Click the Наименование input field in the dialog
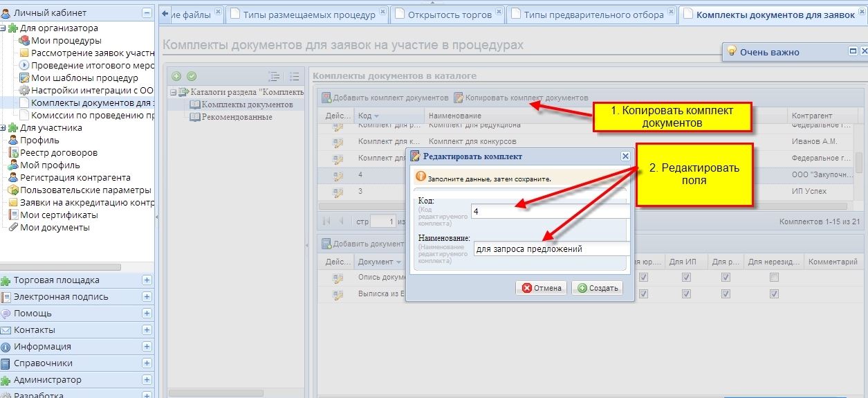Image resolution: width=868 pixels, height=398 pixels. coord(551,248)
